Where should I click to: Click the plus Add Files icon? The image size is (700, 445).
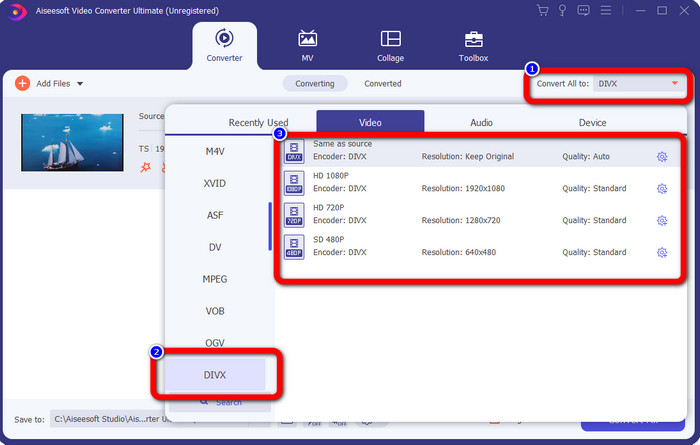tap(22, 84)
